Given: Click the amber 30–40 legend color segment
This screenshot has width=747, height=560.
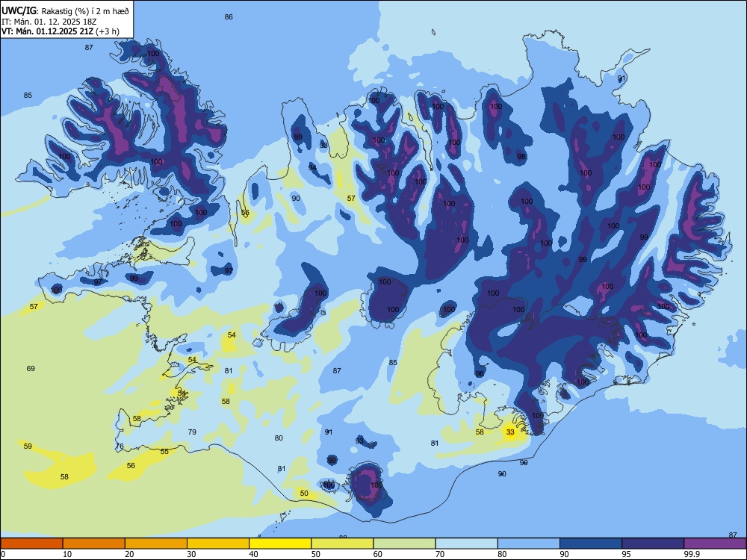Looking at the screenshot, I should [x=218, y=544].
